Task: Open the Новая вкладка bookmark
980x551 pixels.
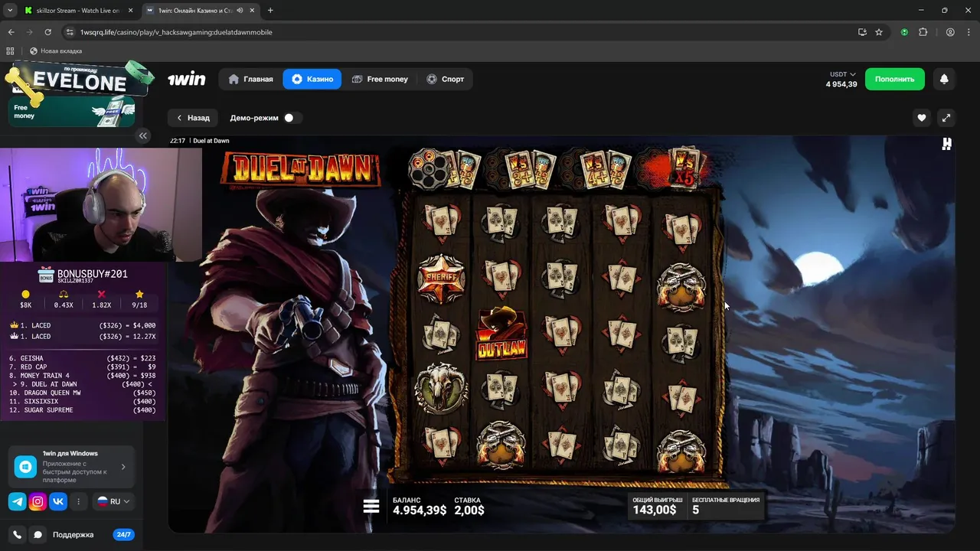Action: click(x=54, y=51)
